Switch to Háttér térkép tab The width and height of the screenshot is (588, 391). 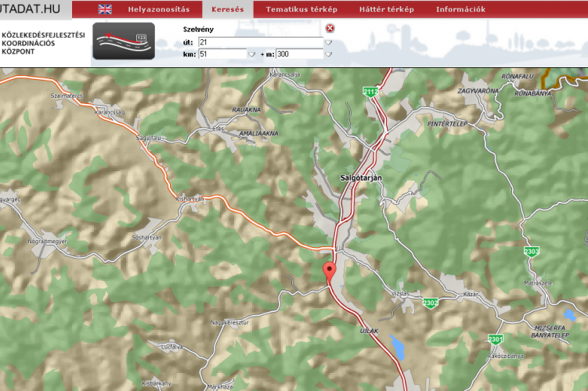[x=386, y=9]
